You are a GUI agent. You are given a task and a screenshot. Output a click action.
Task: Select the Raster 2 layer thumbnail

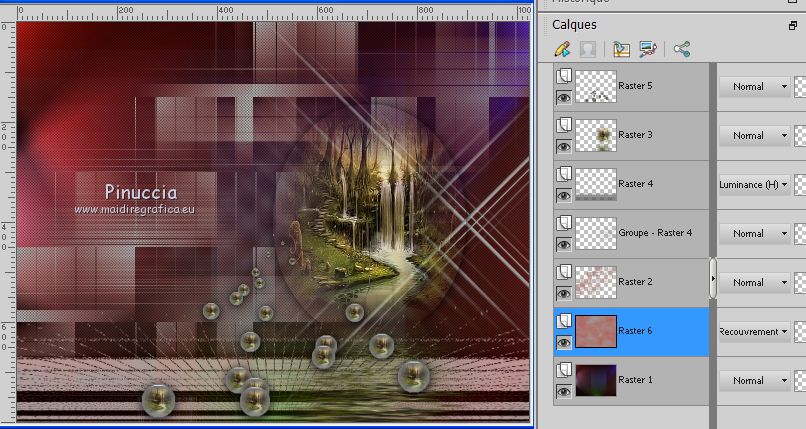click(596, 283)
